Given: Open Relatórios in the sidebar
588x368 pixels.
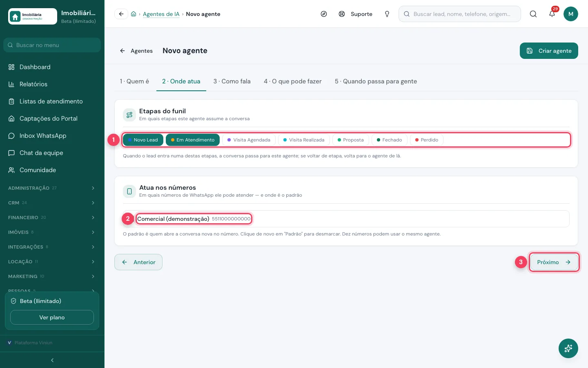Looking at the screenshot, I should pos(52,84).
